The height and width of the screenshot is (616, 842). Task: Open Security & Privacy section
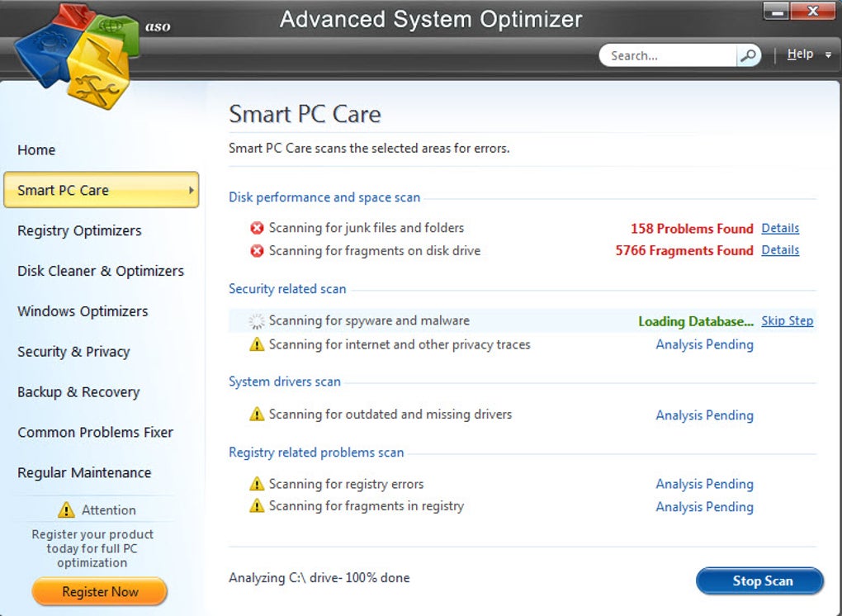(x=73, y=352)
